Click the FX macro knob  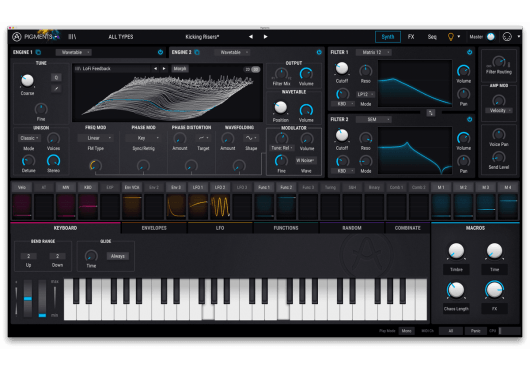pos(494,290)
